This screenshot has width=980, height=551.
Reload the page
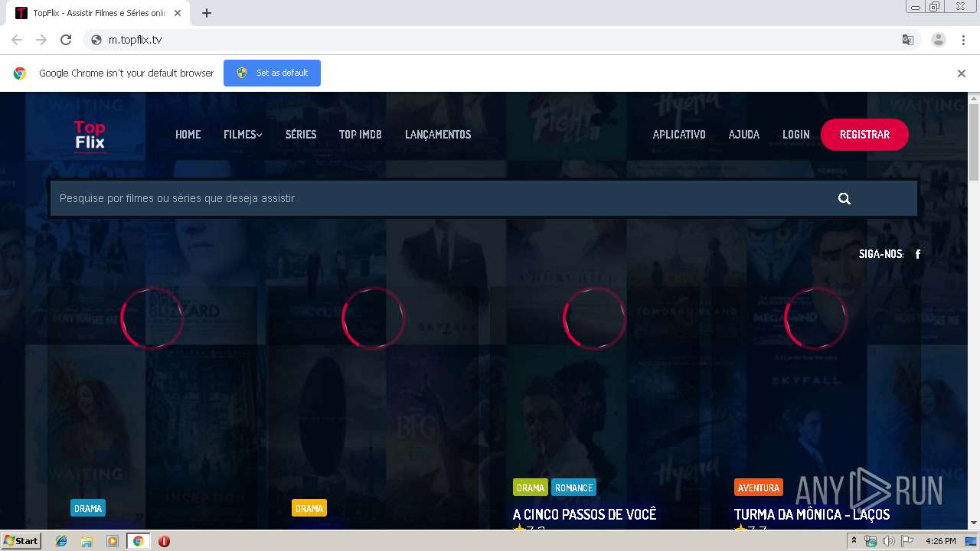coord(66,40)
